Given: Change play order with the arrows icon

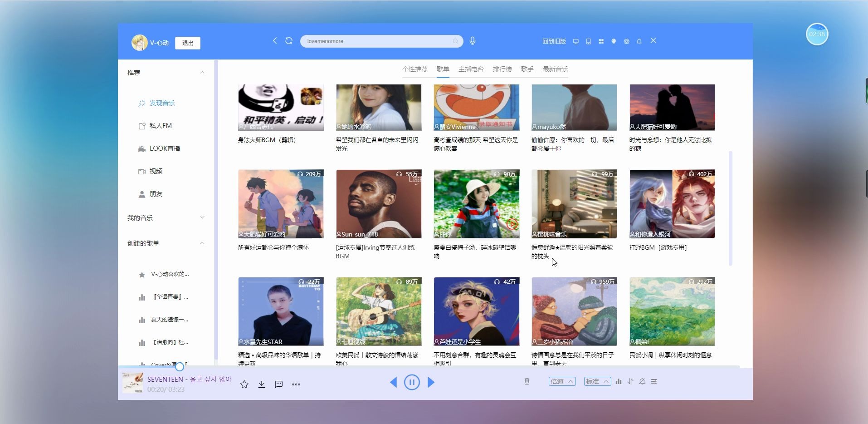Looking at the screenshot, I should 630,381.
